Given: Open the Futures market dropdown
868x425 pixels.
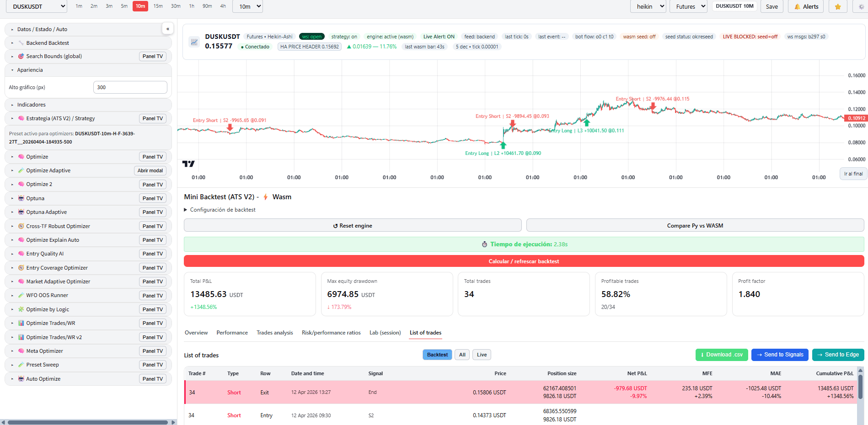Looking at the screenshot, I should tap(688, 6).
